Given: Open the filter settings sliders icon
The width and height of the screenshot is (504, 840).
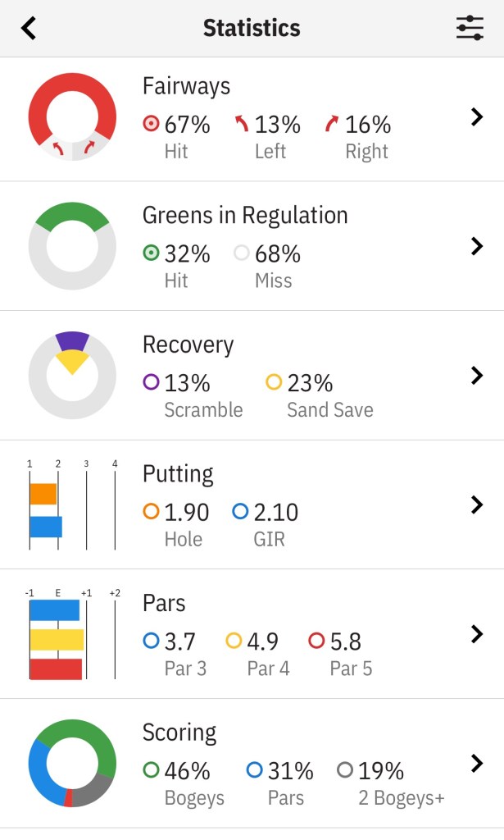Looking at the screenshot, I should click(470, 29).
